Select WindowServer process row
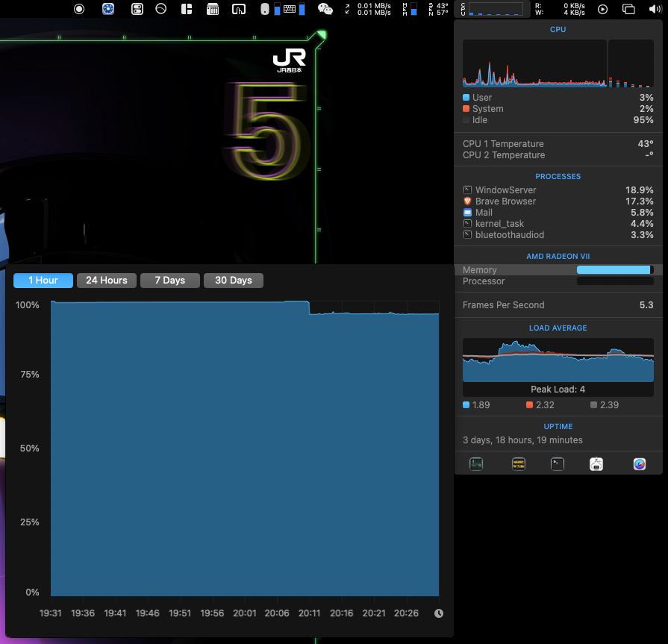Screen dimensions: 668x644 (x=558, y=190)
